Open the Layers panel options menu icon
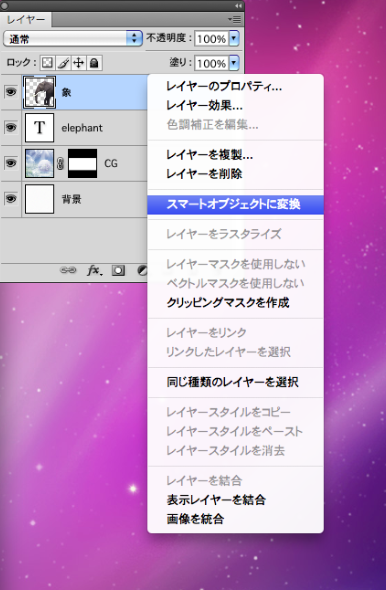The height and width of the screenshot is (590, 386). [235, 19]
